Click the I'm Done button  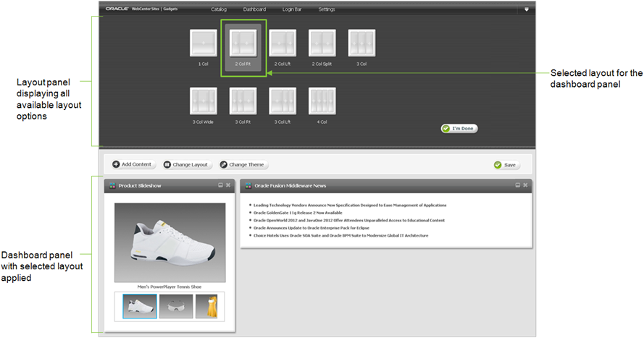[459, 128]
